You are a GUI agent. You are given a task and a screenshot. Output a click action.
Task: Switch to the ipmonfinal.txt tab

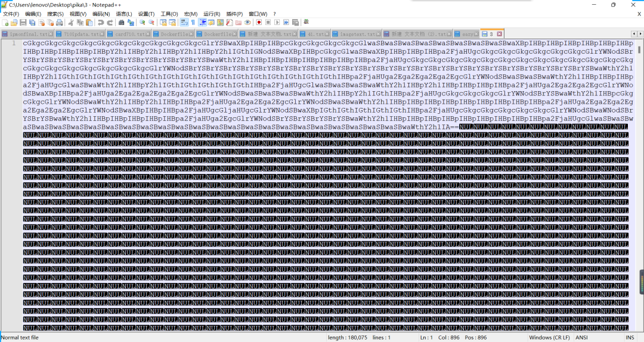[x=27, y=34]
